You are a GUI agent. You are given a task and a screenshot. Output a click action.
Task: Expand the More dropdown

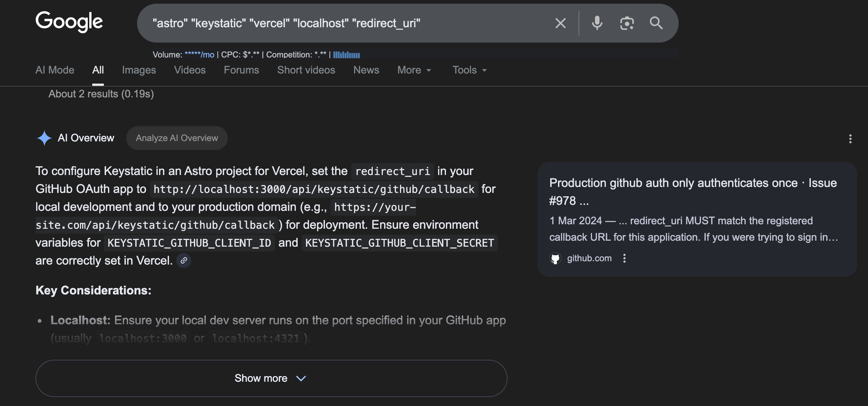pos(414,70)
